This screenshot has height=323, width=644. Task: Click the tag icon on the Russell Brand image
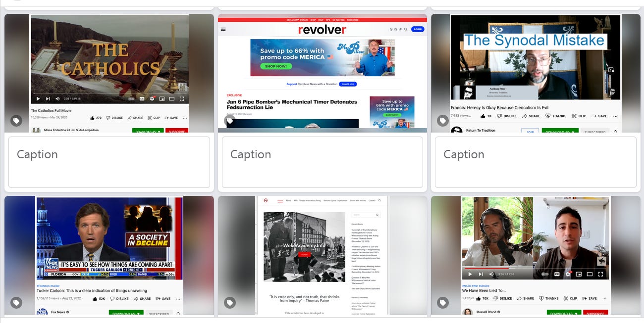443,302
